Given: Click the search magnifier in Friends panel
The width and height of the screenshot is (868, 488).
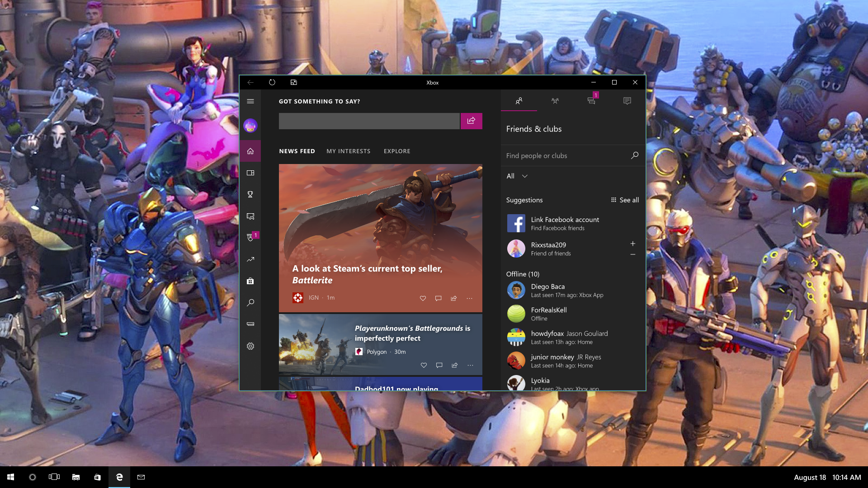Looking at the screenshot, I should pyautogui.click(x=635, y=155).
